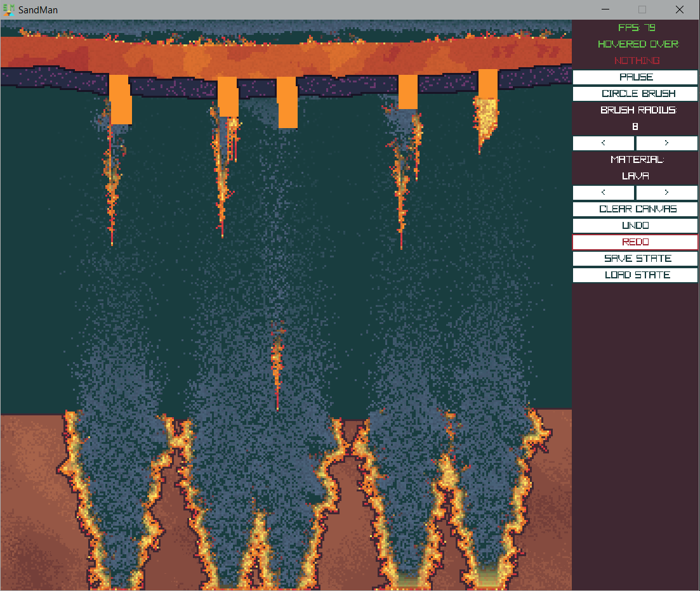This screenshot has height=591, width=700.
Task: Click the red-outlined Redo button
Action: [x=635, y=242]
